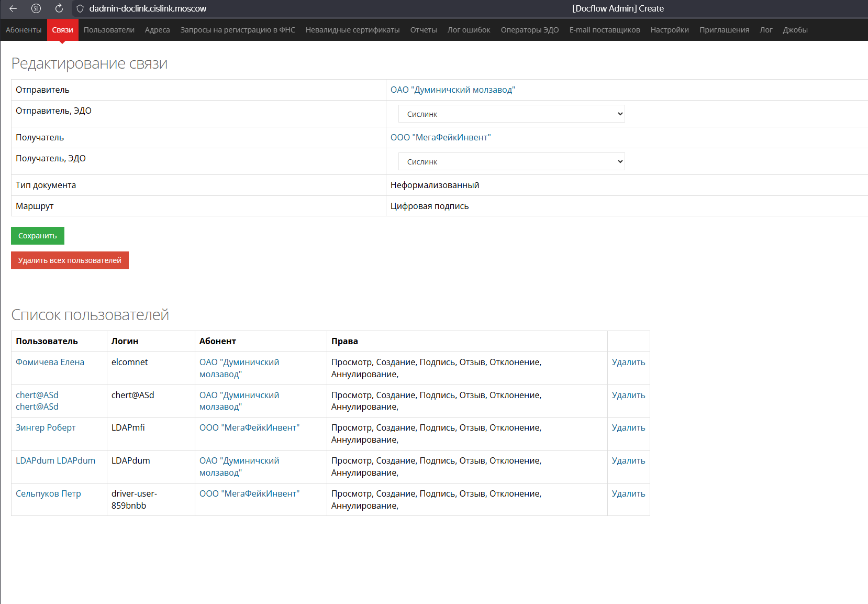Click the site protection shield icon
This screenshot has width=868, height=604.
coord(80,8)
